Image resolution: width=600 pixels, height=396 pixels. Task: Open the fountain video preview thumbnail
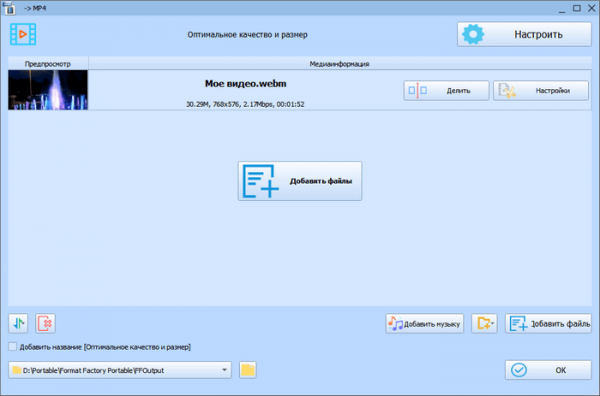pos(48,90)
